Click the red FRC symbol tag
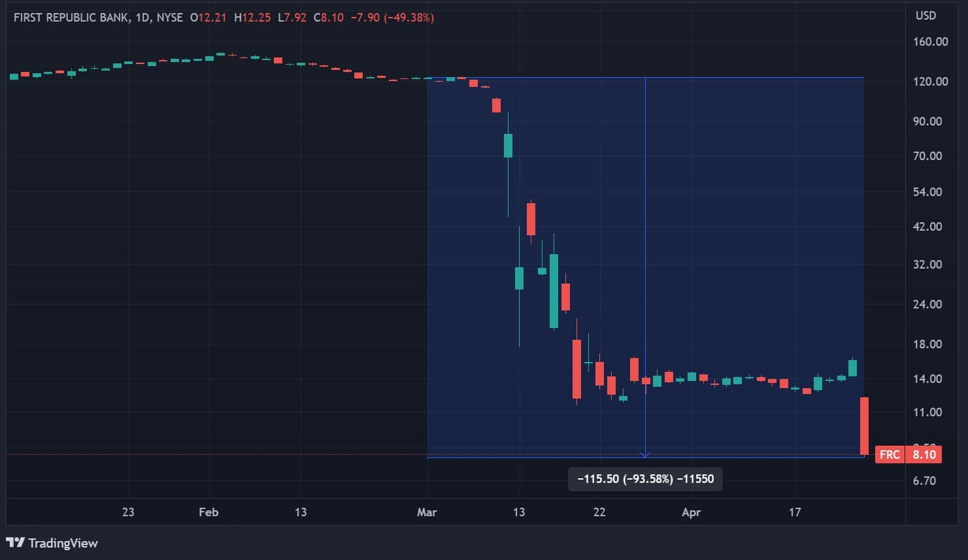Image resolution: width=968 pixels, height=560 pixels. coord(890,455)
